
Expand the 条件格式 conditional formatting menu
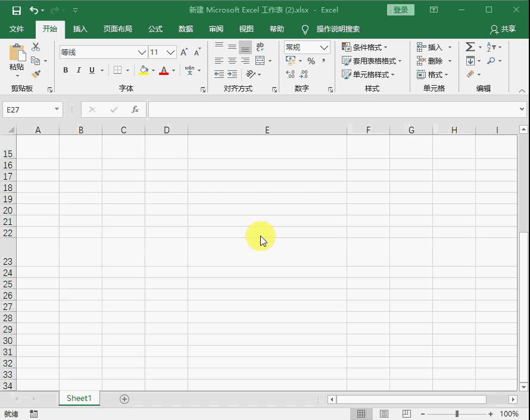click(x=364, y=47)
